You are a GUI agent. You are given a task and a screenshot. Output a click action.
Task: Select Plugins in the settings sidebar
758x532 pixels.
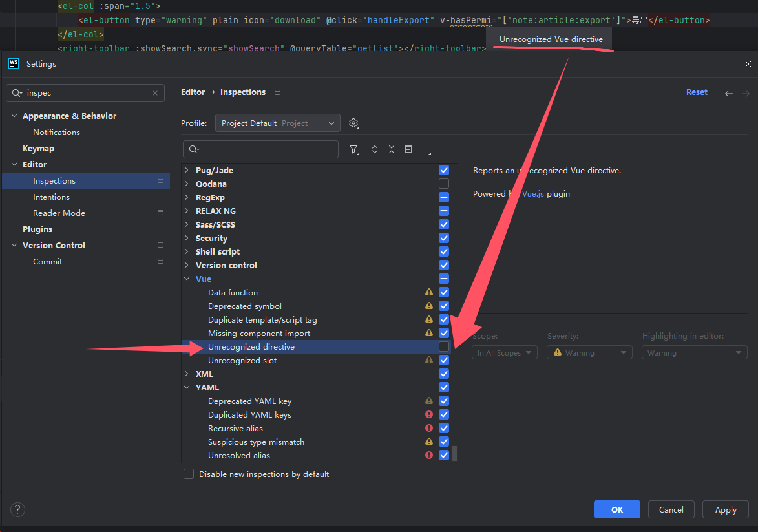37,229
